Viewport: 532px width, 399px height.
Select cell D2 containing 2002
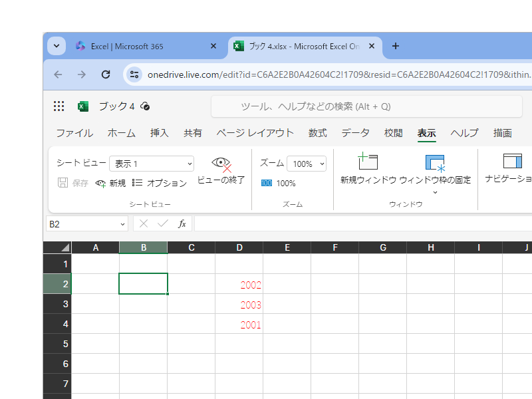[239, 283]
